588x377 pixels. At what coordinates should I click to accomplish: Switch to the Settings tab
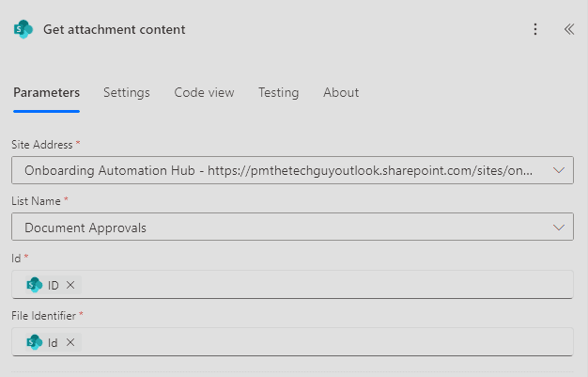126,92
